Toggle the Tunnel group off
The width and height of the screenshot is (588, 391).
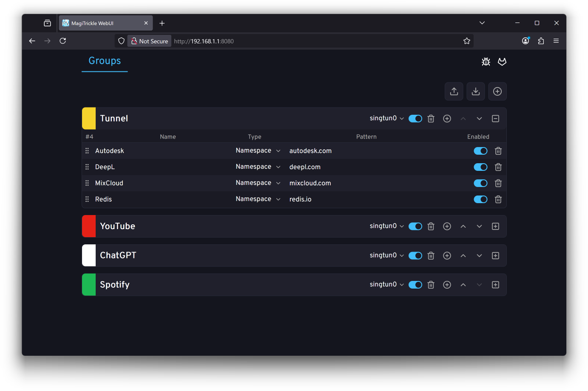coord(415,119)
